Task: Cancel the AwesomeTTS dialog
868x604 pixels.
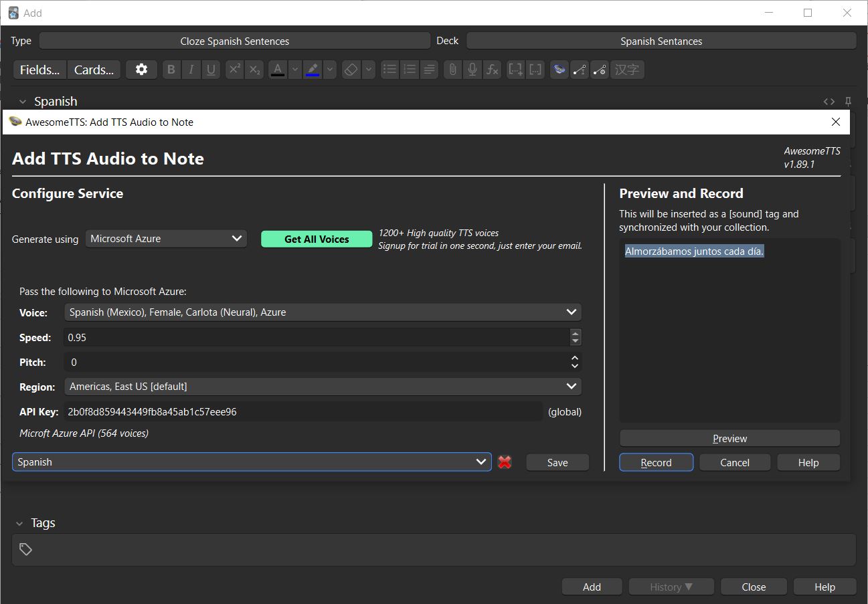Action: [735, 462]
